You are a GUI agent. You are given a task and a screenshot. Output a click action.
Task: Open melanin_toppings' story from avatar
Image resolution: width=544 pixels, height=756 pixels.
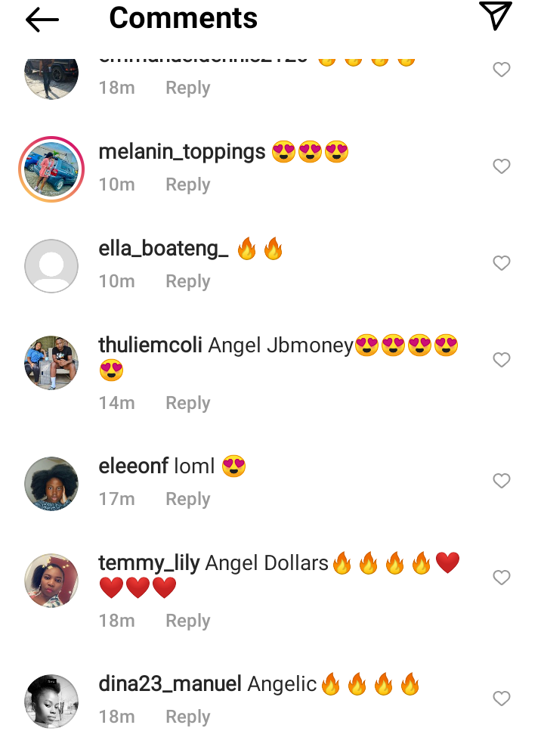tap(51, 169)
